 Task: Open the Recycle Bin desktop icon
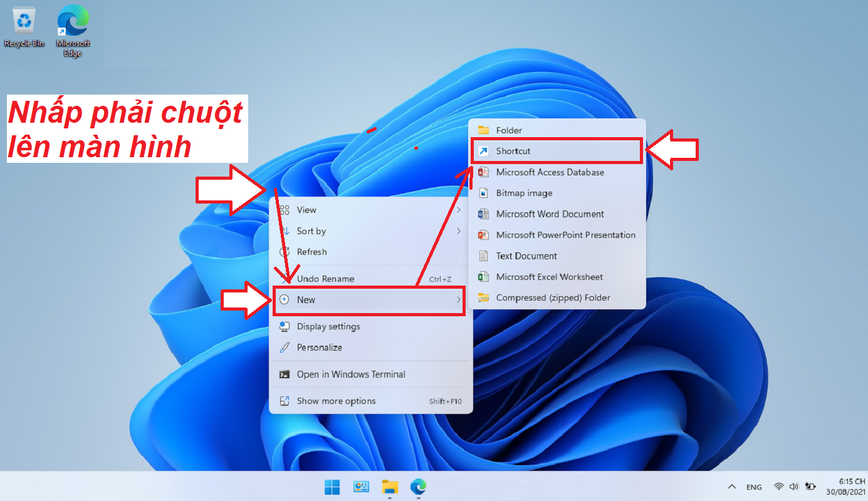[x=24, y=27]
